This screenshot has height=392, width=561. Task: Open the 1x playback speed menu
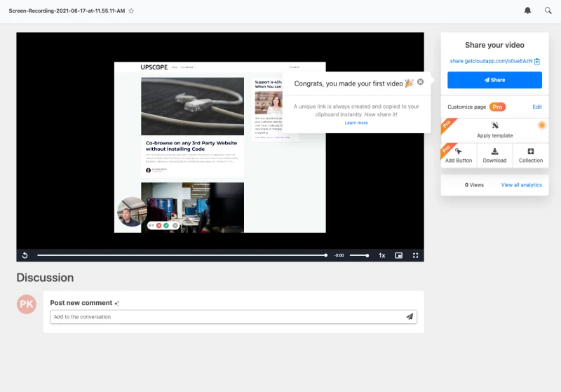coord(382,255)
